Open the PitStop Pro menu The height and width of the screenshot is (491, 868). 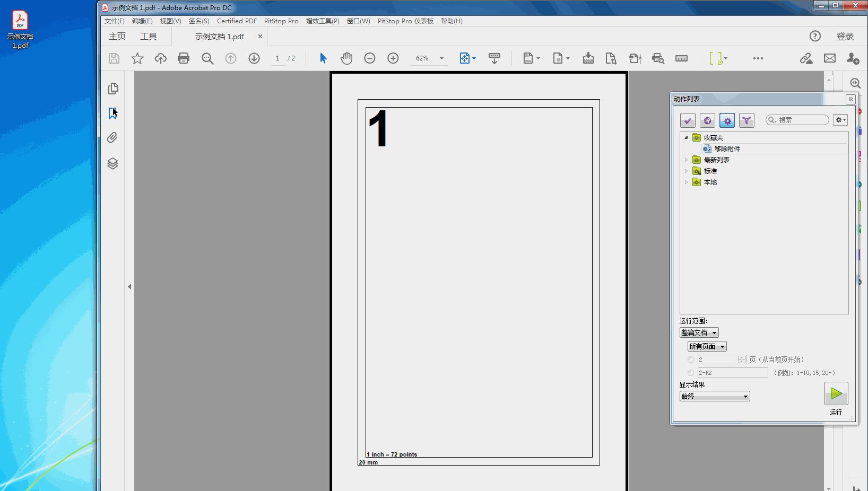point(281,21)
